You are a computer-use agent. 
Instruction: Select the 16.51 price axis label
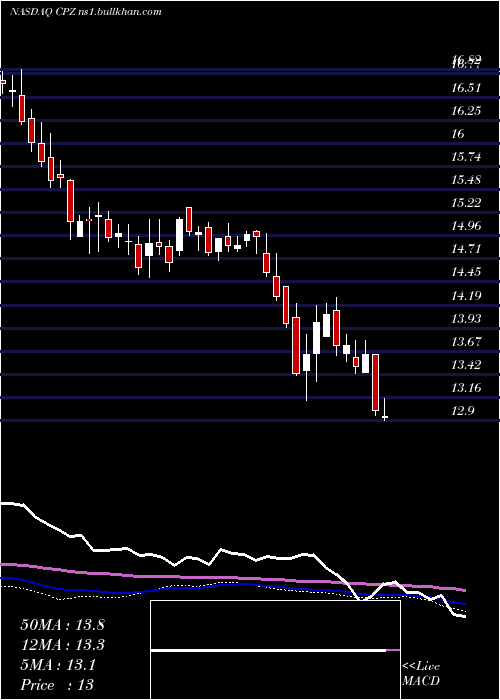[x=466, y=88]
